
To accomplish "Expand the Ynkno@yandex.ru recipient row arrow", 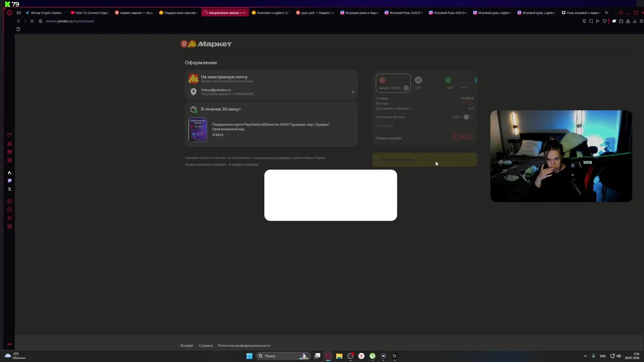I will (x=353, y=92).
